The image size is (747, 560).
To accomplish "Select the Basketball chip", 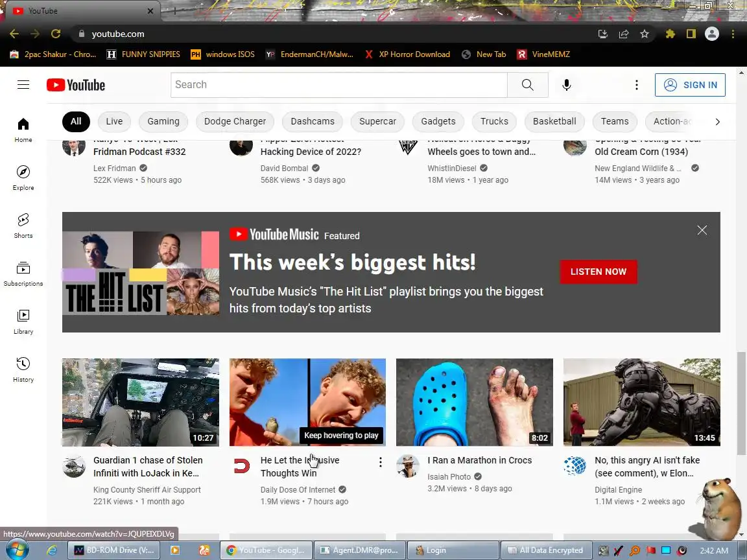I will (x=554, y=121).
